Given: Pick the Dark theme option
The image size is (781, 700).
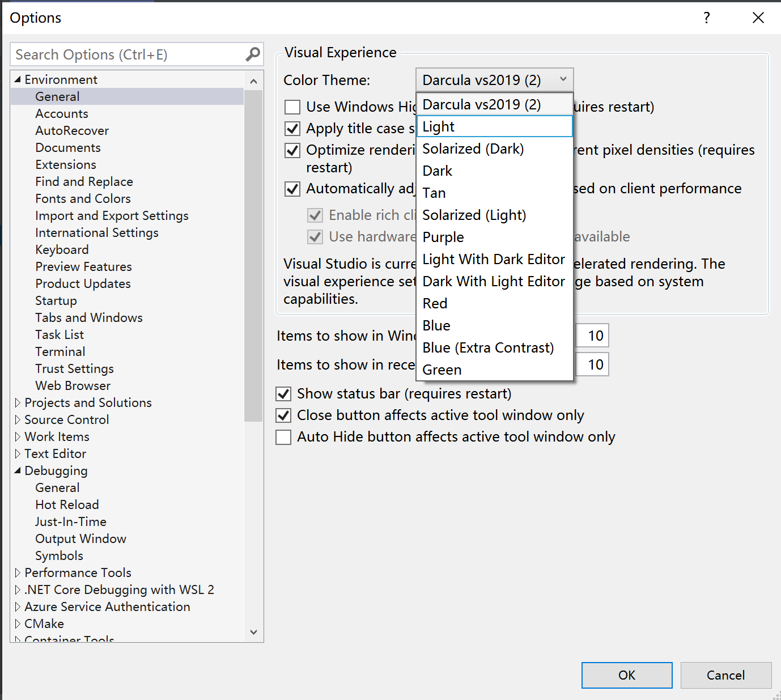Looking at the screenshot, I should pos(495,171).
